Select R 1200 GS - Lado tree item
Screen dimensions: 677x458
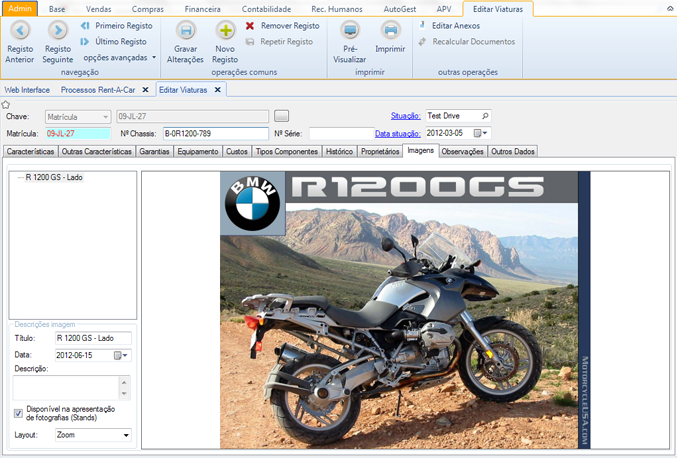(54, 177)
